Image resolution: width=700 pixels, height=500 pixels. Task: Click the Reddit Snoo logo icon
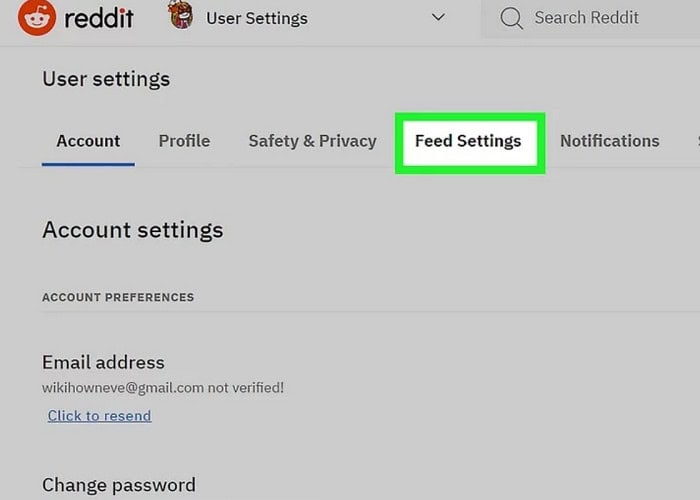37,17
